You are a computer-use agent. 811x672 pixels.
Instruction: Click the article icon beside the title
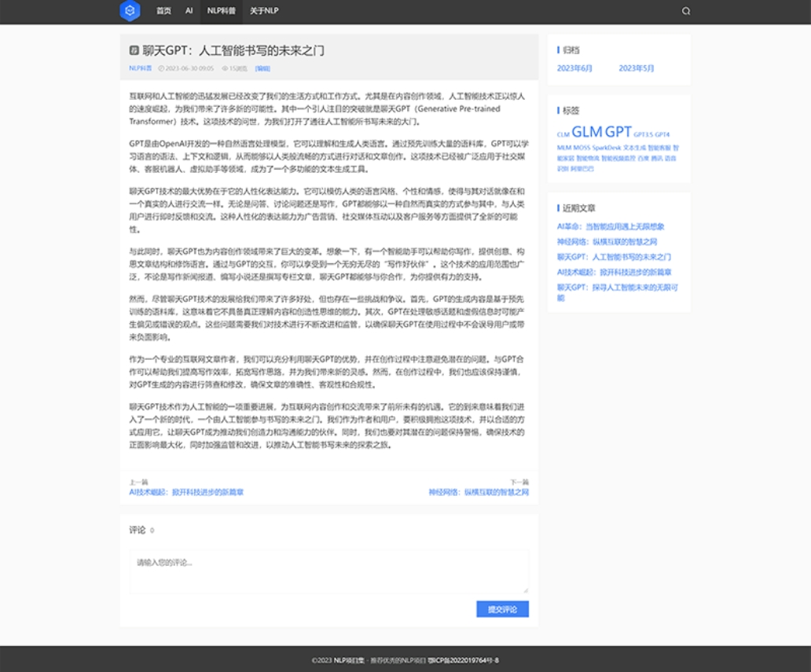click(x=134, y=50)
